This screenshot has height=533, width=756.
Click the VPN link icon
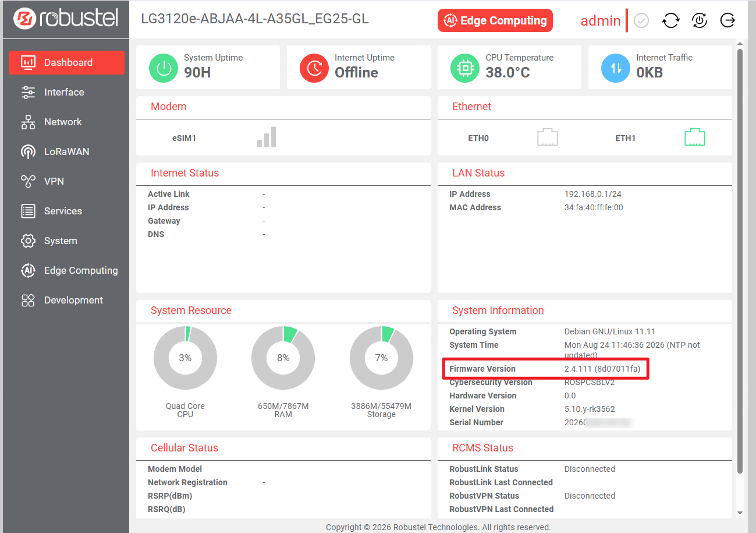pos(28,181)
